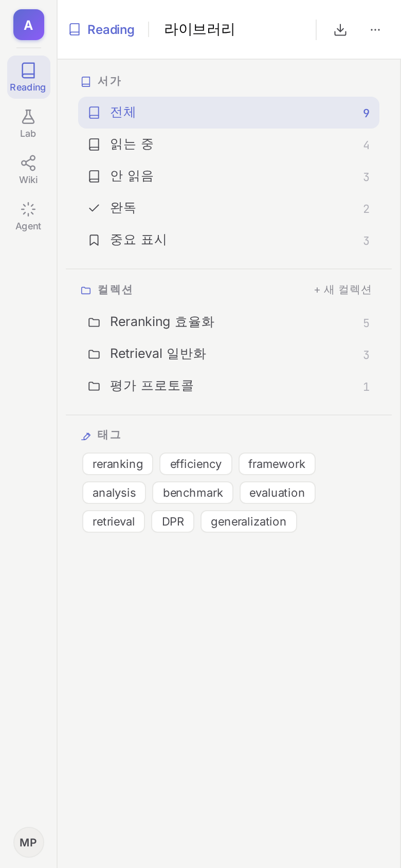Open the 평가 프로토콜 collection
Screen dimensions: 401x868
(229, 386)
